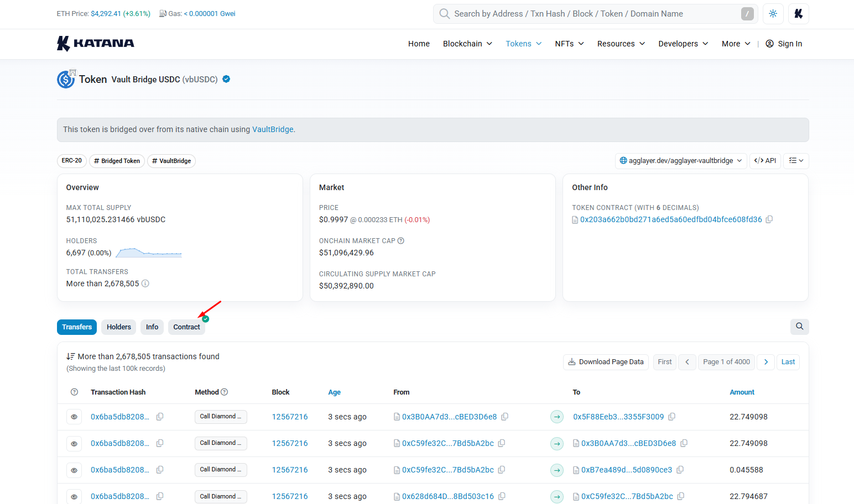
Task: Expand the list options dropdown next to API
Action: pos(796,161)
